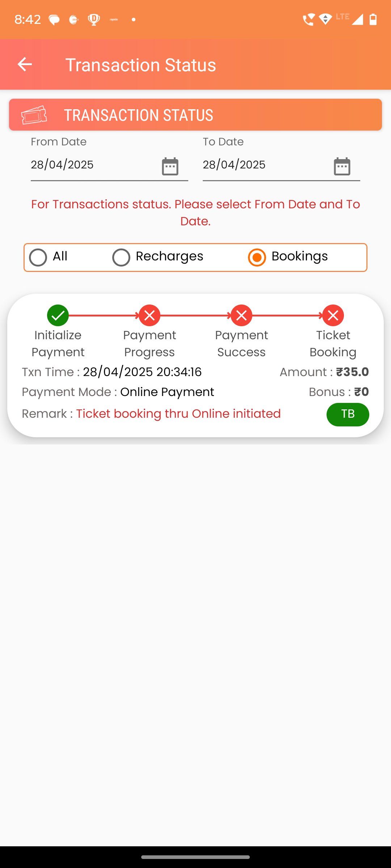
Task: Open the To Date calendar picker
Action: [x=342, y=166]
